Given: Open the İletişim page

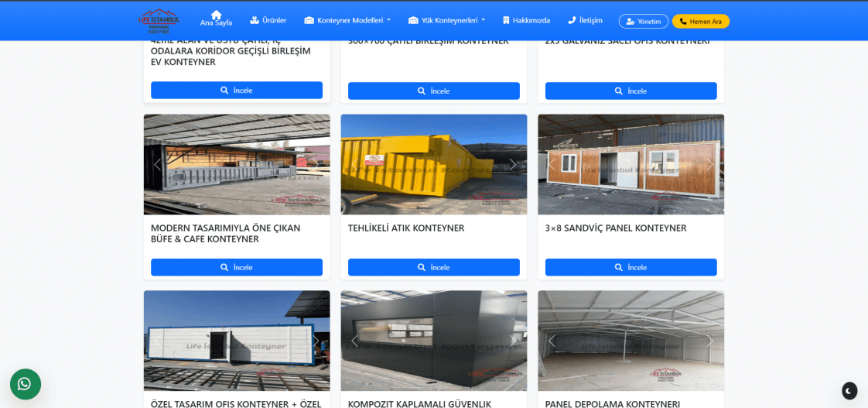Looking at the screenshot, I should tap(585, 20).
